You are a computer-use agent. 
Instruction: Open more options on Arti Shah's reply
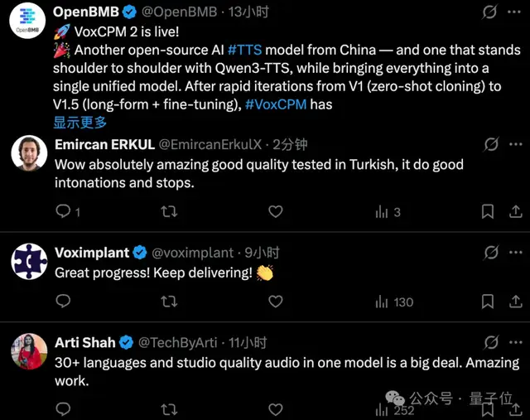[514, 341]
